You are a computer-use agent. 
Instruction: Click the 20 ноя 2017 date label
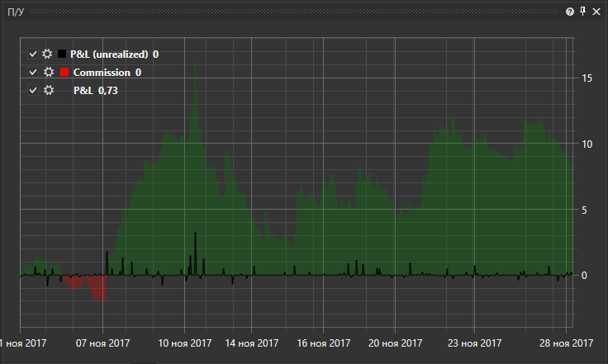[x=395, y=343]
